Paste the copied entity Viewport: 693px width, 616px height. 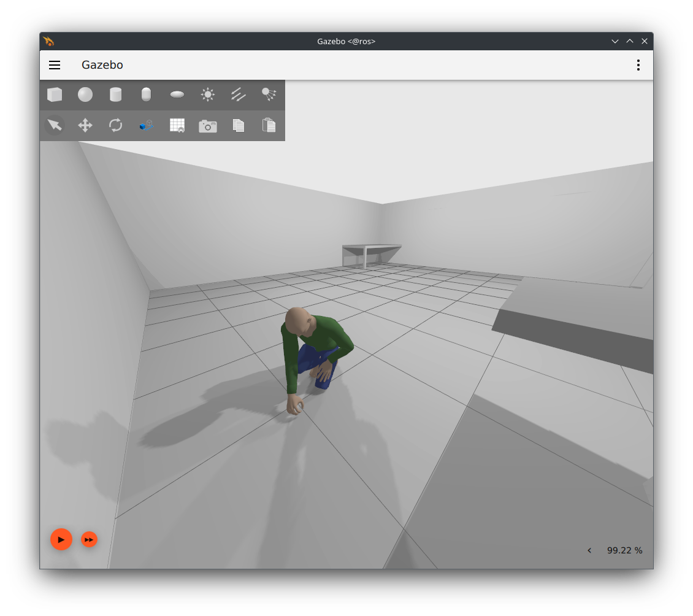[269, 125]
